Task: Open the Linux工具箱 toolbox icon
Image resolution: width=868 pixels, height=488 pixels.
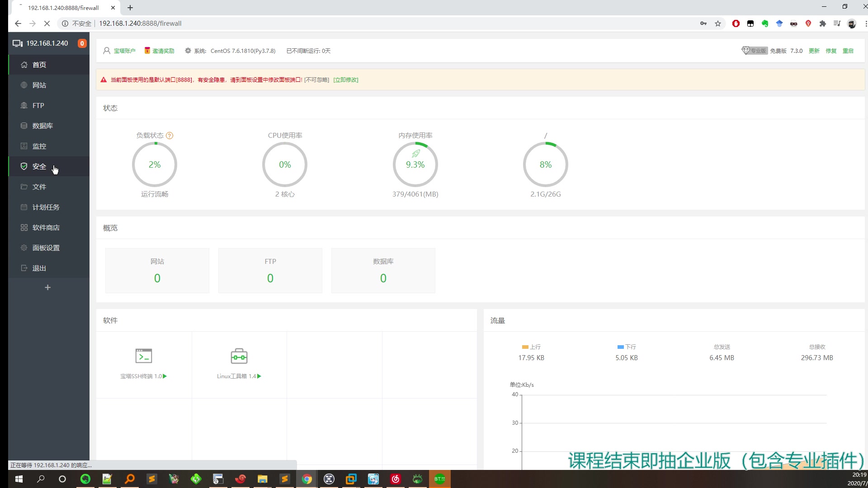Action: tap(239, 356)
